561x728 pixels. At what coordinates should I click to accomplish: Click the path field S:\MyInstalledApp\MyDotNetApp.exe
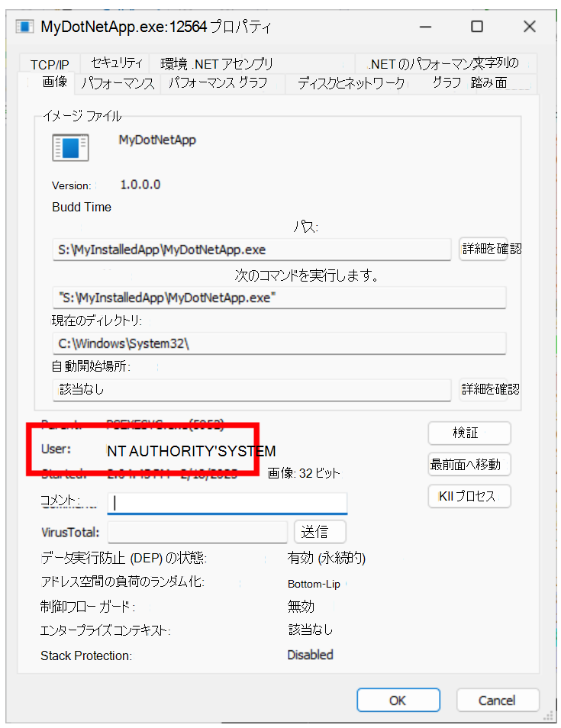252,250
